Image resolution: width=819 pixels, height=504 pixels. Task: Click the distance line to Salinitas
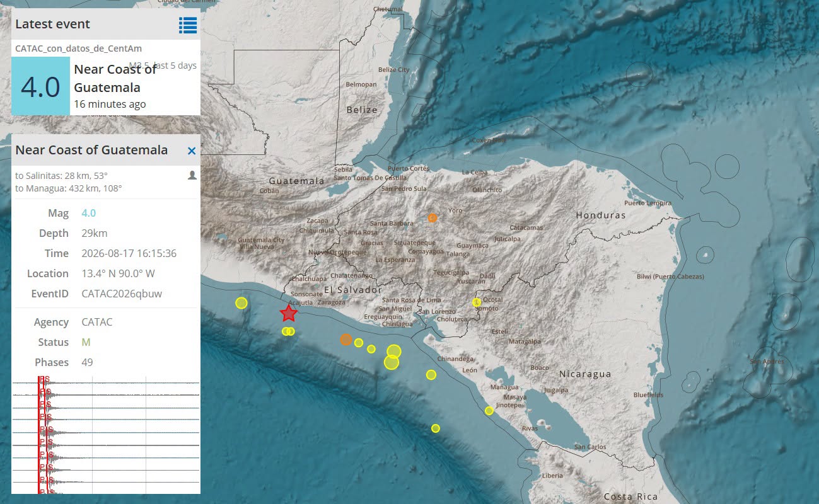(61, 175)
